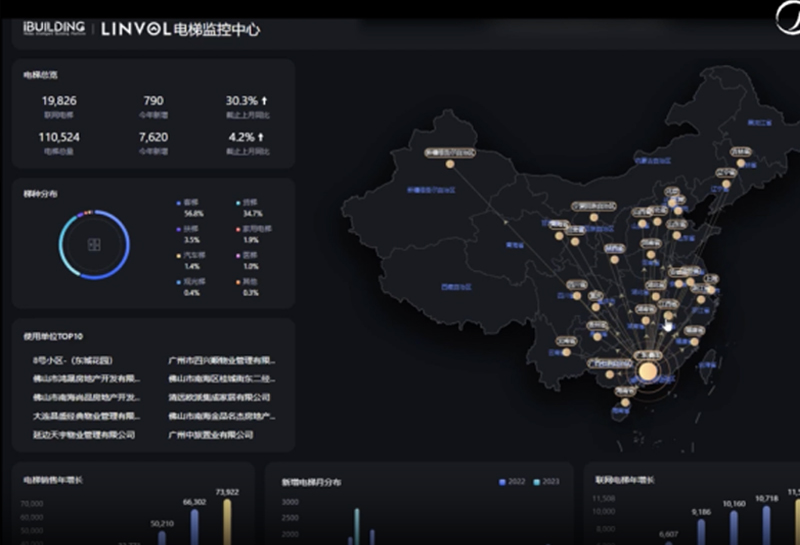Select the Xinjiang marker on the map
The height and width of the screenshot is (545, 800).
[x=450, y=163]
